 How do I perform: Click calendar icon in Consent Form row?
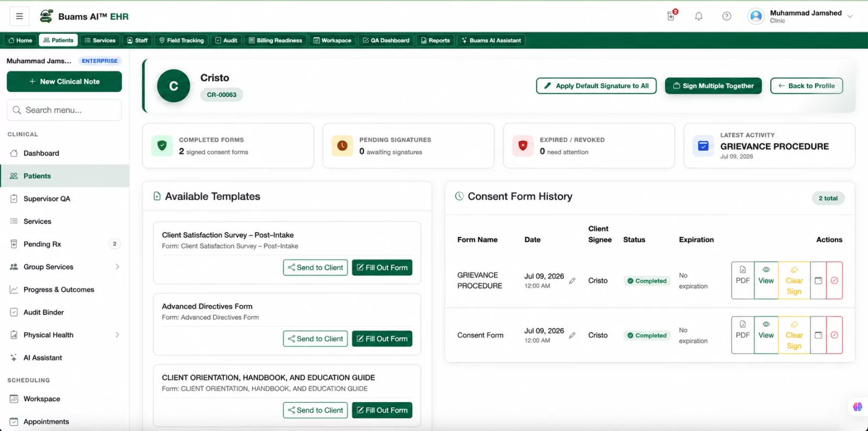[819, 335]
